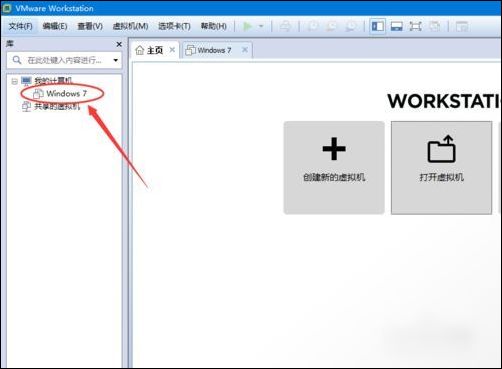Toggle the thumbnail bar view icon
The width and height of the screenshot is (502, 369).
coord(397,26)
